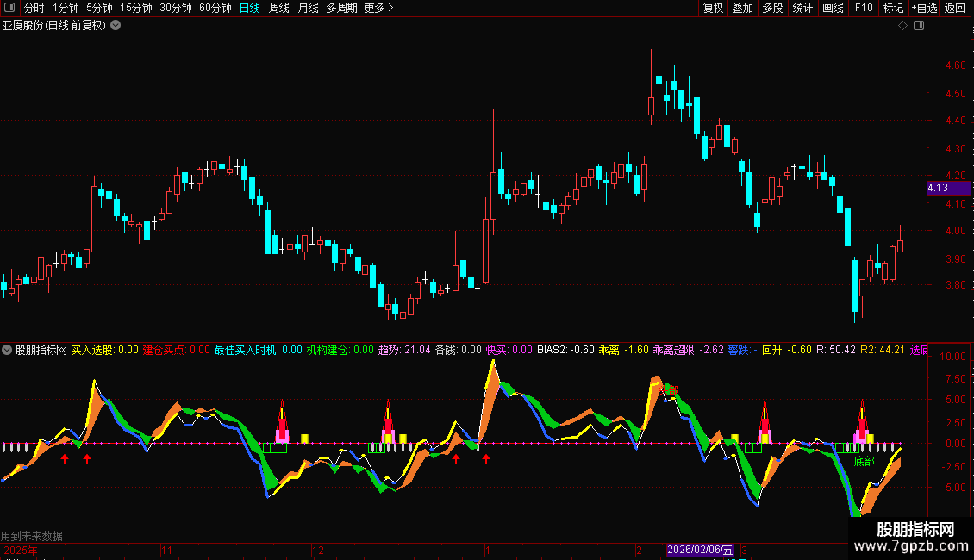Click the 建仓买点: 0.00 indicator value
Image resolution: width=974 pixels, height=560 pixels.
pos(177,350)
